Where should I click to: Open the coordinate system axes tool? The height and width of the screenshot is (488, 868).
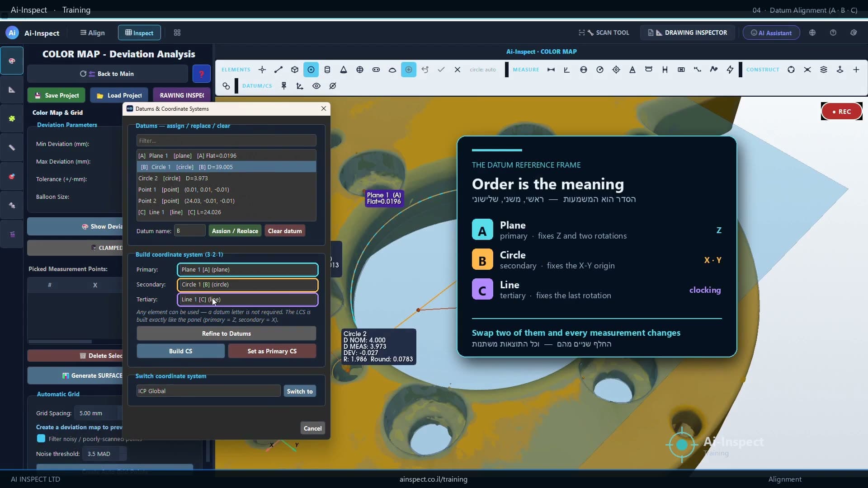click(300, 86)
